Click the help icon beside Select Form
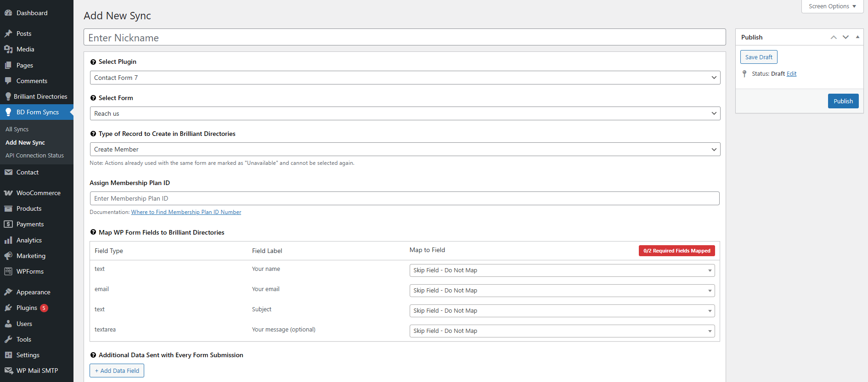Image resolution: width=868 pixels, height=382 pixels. 93,98
